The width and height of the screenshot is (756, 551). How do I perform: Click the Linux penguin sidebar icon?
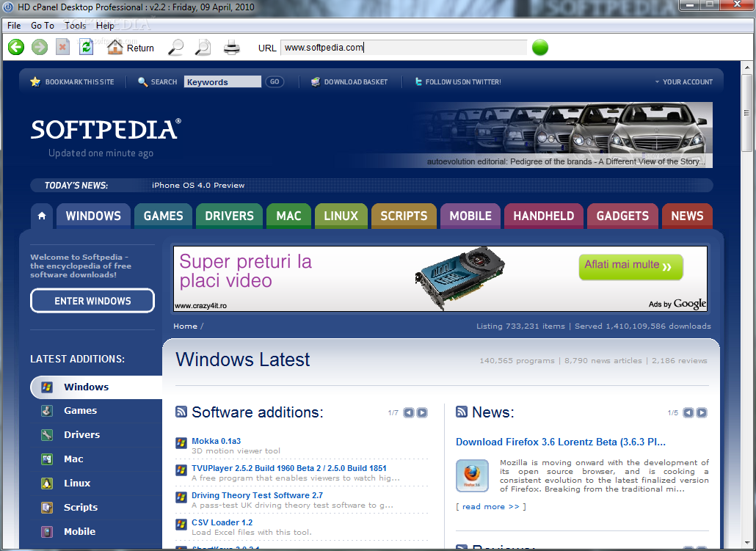coord(47,483)
